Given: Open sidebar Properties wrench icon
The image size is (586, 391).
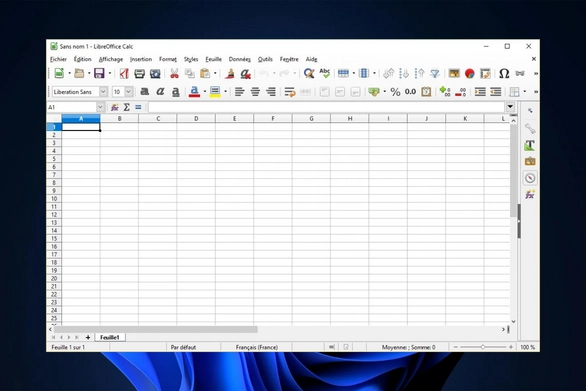Looking at the screenshot, I should [530, 129].
